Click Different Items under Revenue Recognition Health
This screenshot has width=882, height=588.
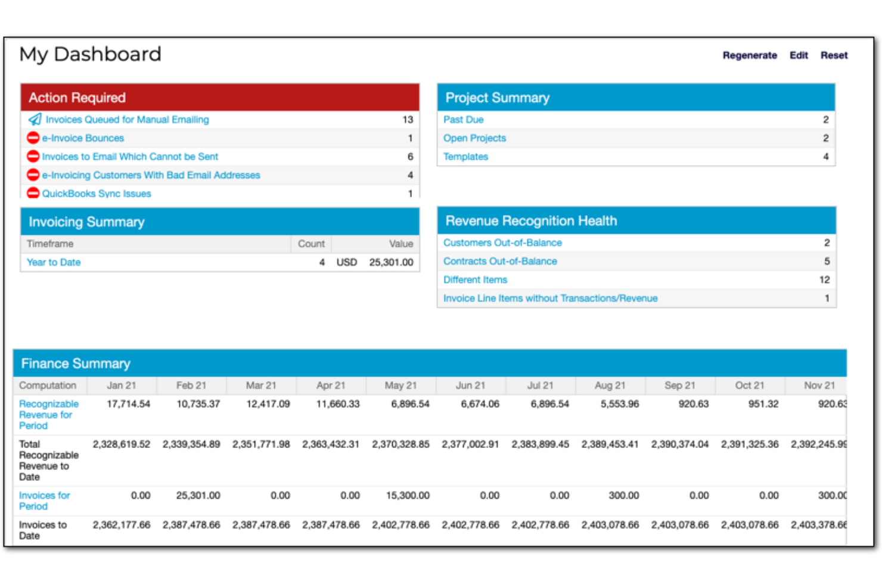click(x=475, y=279)
